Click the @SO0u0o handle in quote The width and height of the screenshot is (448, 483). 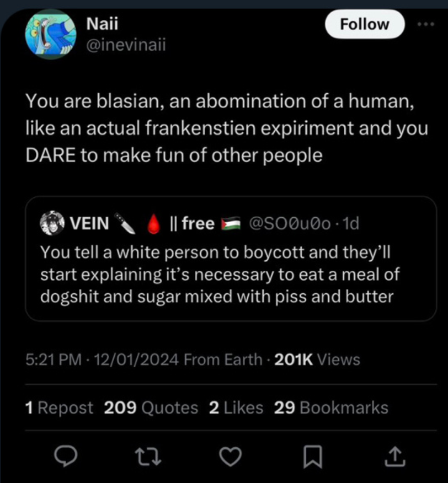click(291, 223)
